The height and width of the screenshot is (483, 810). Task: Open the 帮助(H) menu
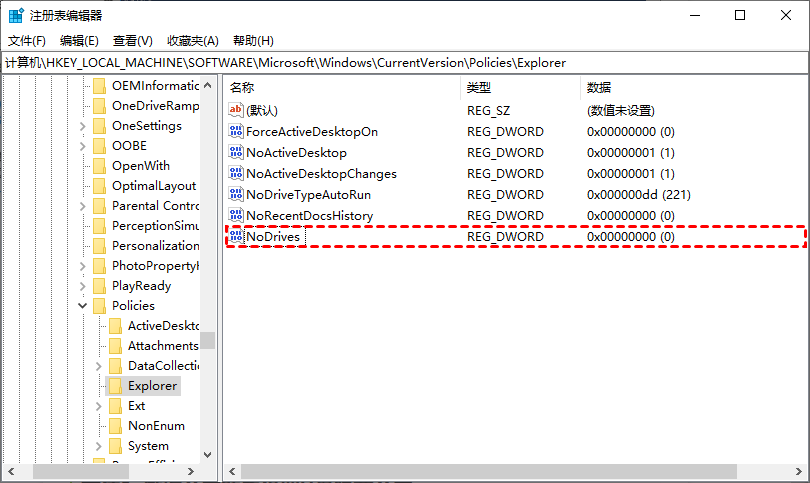[253, 41]
